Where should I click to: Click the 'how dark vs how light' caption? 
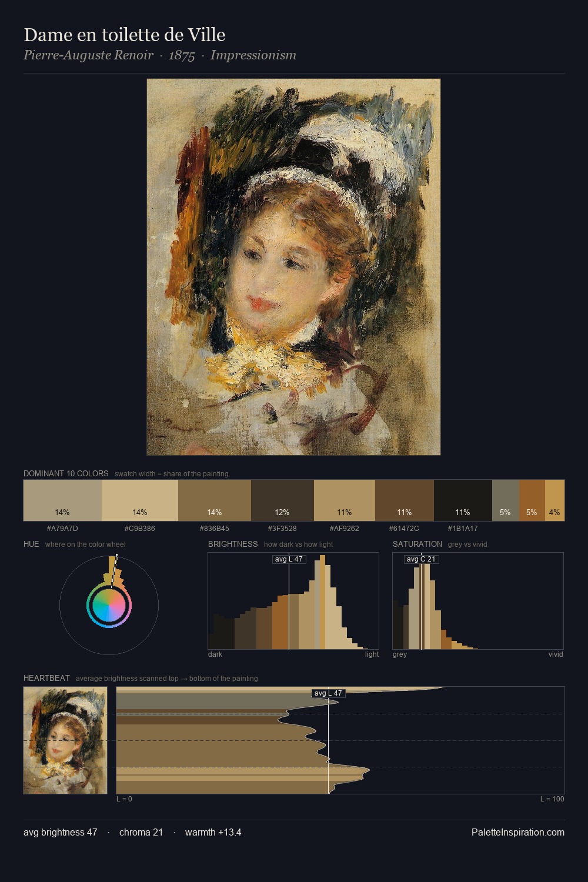click(x=299, y=544)
